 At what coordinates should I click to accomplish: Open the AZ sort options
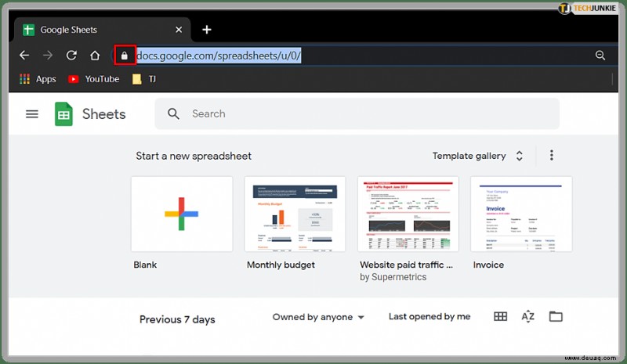527,316
